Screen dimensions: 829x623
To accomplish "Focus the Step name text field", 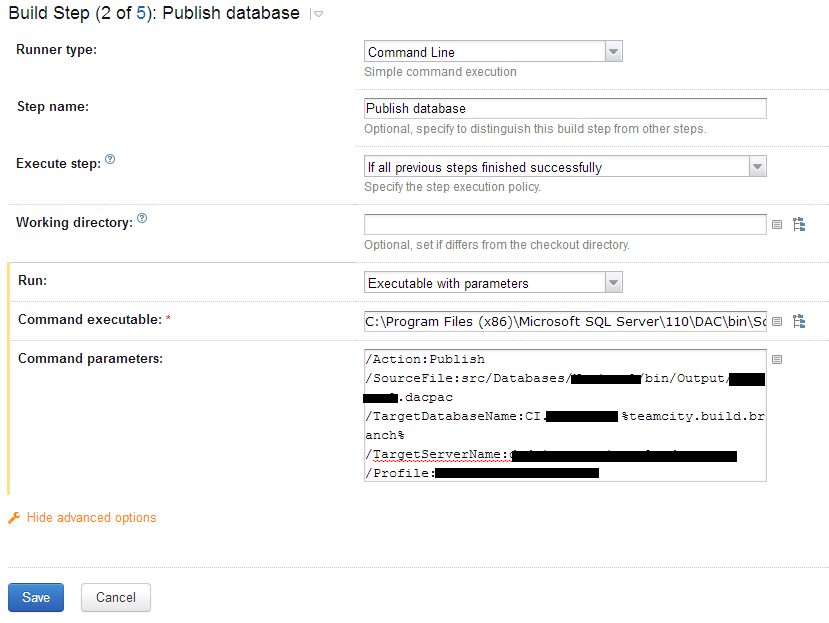I will [x=565, y=108].
